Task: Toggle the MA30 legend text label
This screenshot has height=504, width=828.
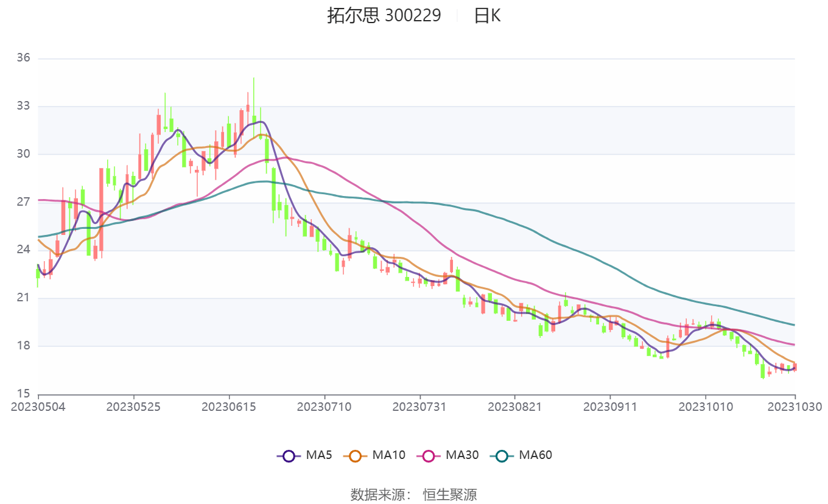Action: click(x=461, y=455)
